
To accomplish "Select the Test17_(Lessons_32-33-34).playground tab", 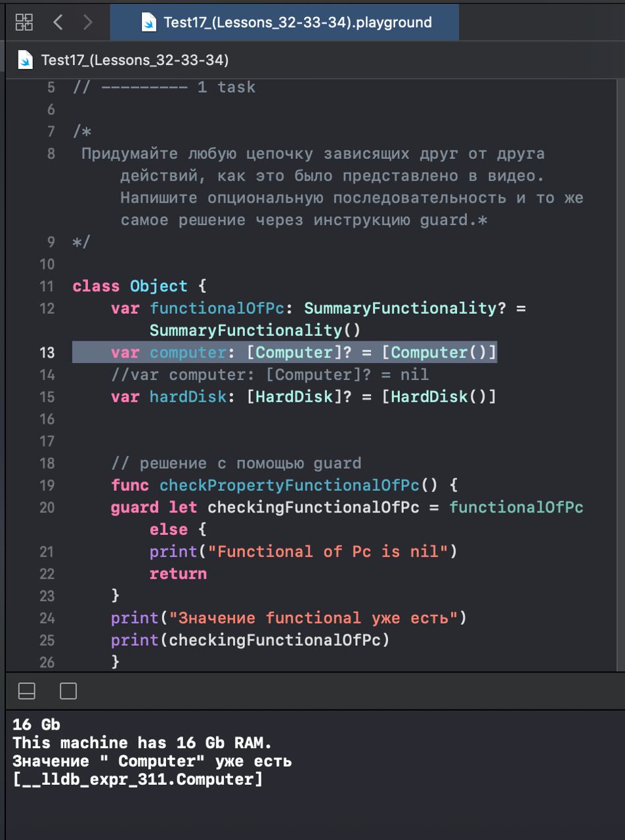I will tap(284, 22).
